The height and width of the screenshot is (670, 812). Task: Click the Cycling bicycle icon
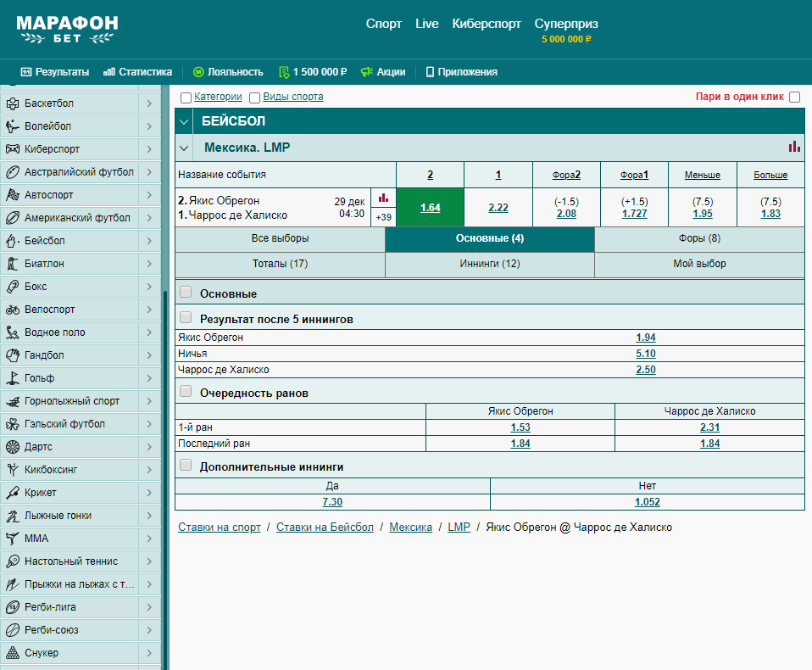pos(13,310)
